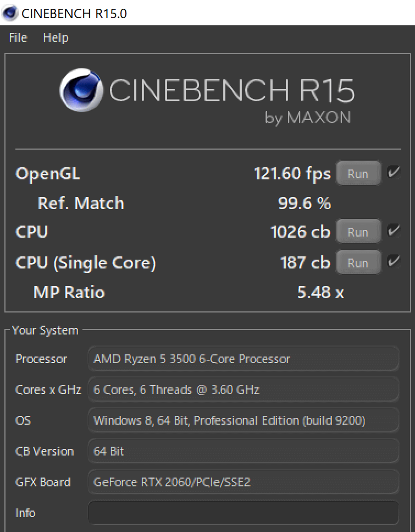Click the MP Ratio 5.48 x value
Image resolution: width=415 pixels, height=532 pixels.
coord(320,292)
